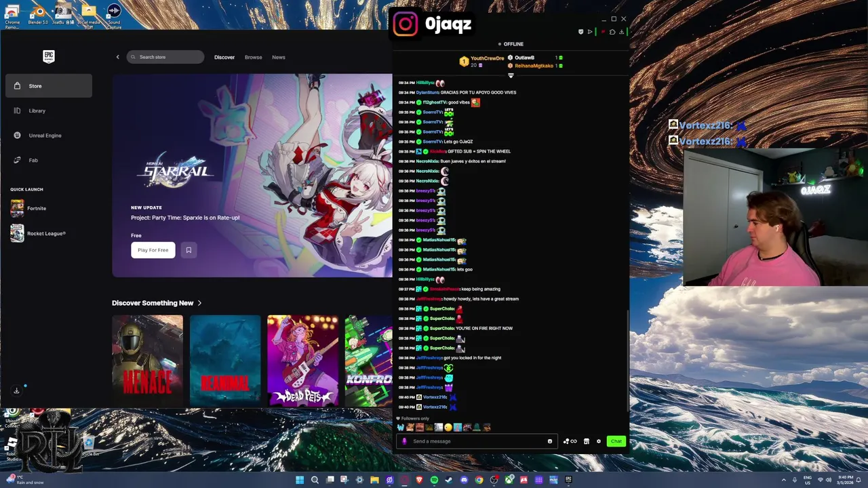
Task: Open Chrome from taskbar
Action: point(479,480)
